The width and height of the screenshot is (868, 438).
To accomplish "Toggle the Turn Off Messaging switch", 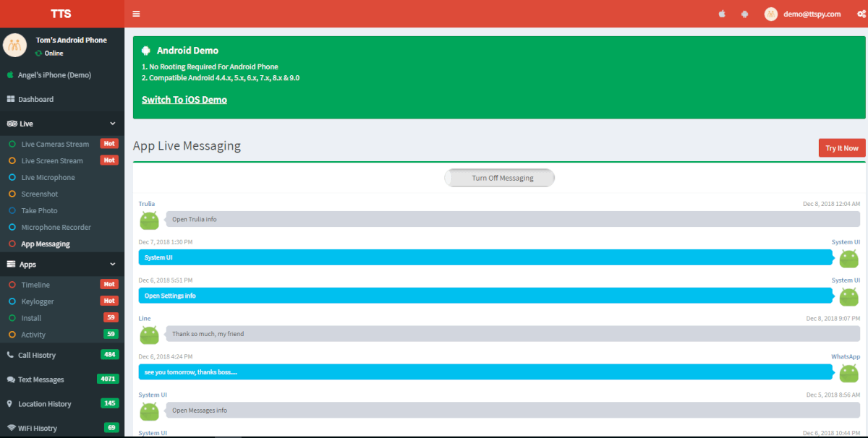I will pos(499,178).
